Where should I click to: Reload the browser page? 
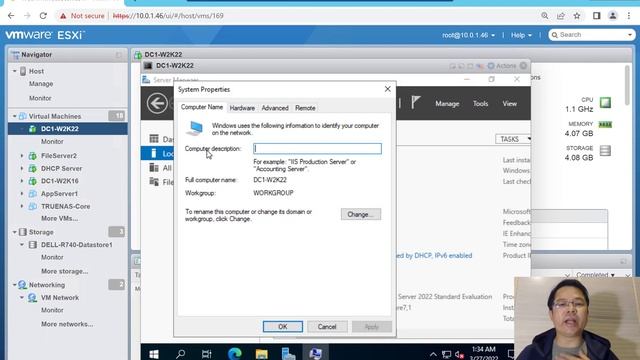pyautogui.click(x=43, y=16)
